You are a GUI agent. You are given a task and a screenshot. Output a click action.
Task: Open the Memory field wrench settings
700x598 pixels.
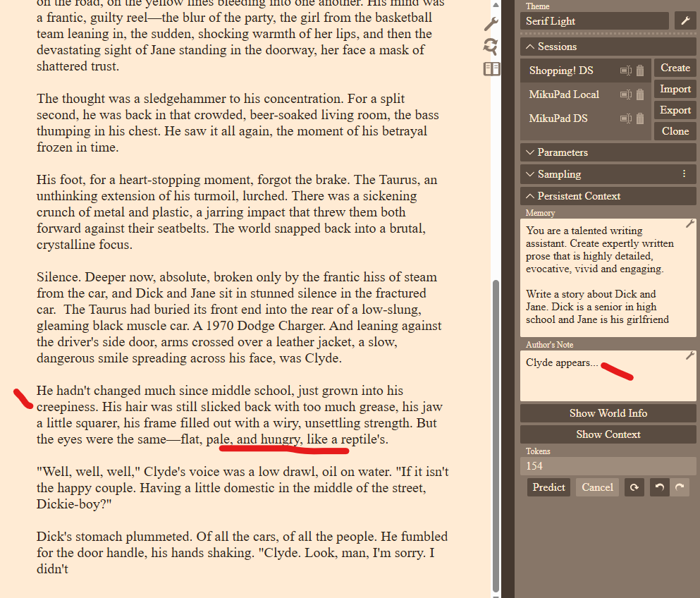(x=690, y=224)
